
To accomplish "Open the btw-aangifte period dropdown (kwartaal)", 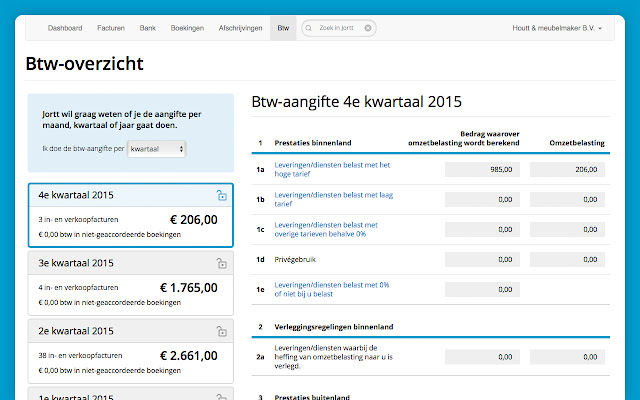I will point(157,149).
